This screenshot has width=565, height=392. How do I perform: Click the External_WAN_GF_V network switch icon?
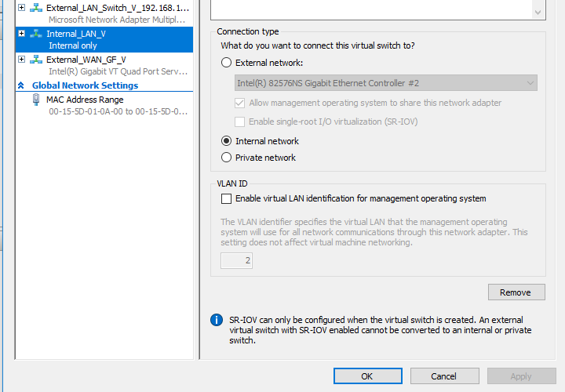(x=35, y=60)
